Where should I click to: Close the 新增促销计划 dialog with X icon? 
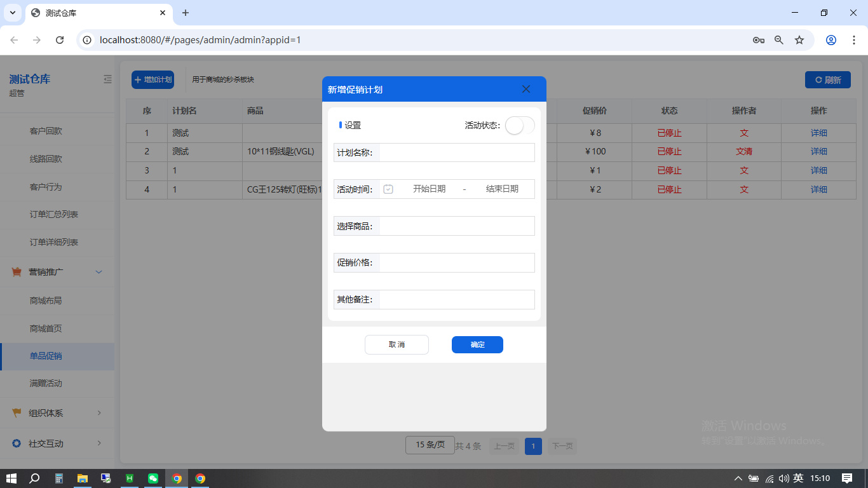click(526, 89)
